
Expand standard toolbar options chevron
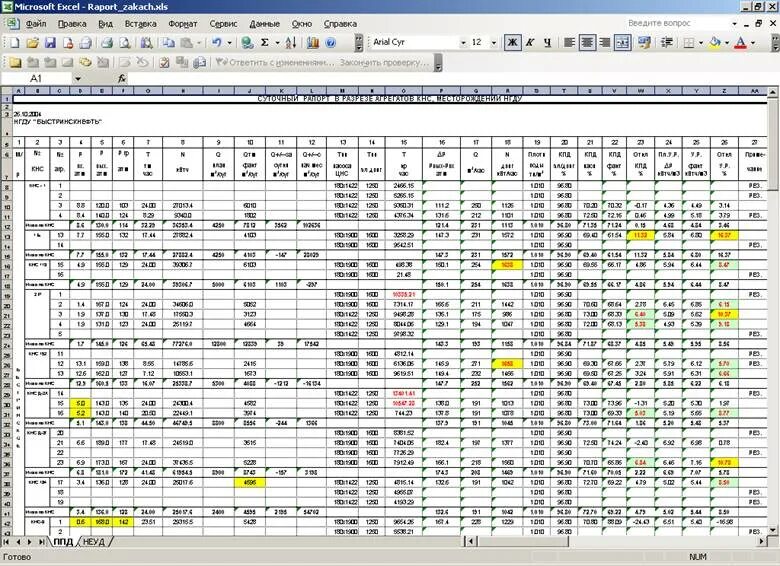coord(359,43)
